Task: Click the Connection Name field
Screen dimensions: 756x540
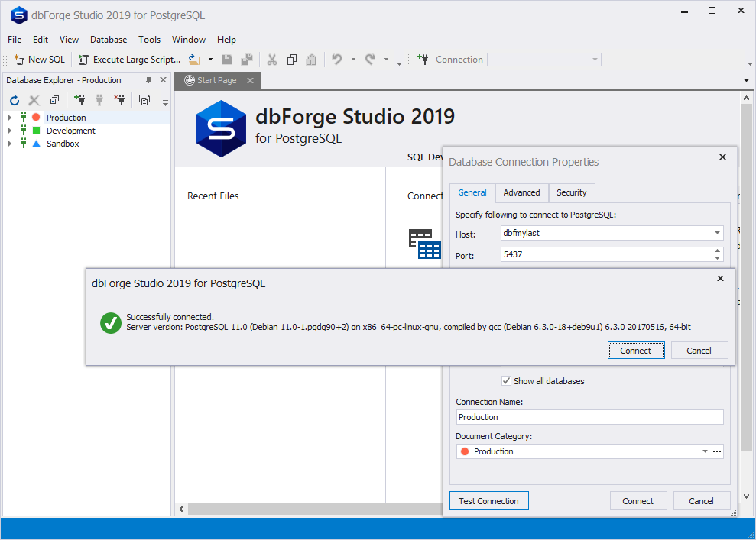Action: [589, 417]
